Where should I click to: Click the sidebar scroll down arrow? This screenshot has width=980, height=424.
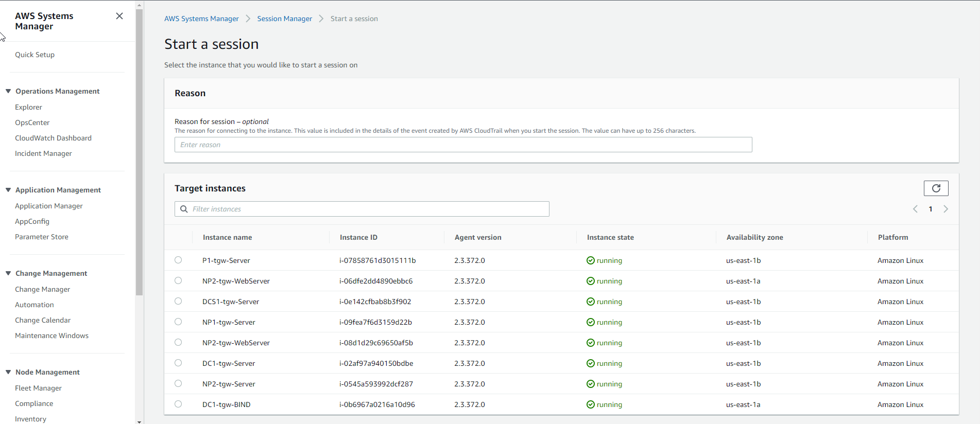click(139, 421)
